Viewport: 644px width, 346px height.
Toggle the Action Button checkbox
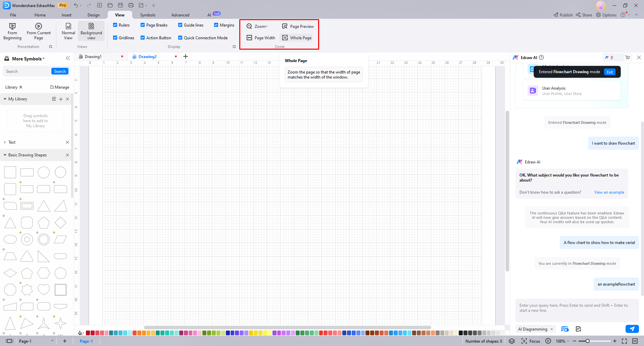(143, 38)
